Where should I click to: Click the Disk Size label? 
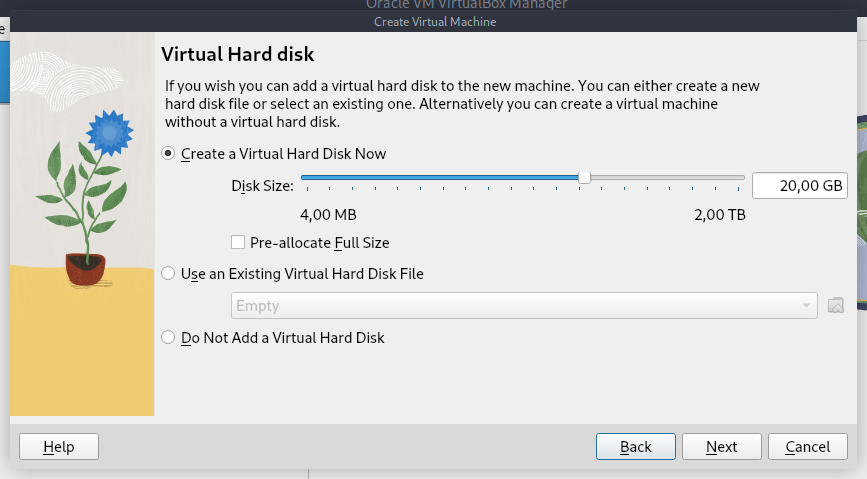point(262,186)
